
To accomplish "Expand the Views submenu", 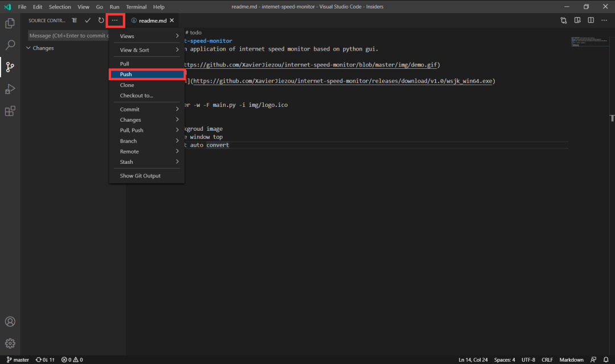I will [x=147, y=36].
